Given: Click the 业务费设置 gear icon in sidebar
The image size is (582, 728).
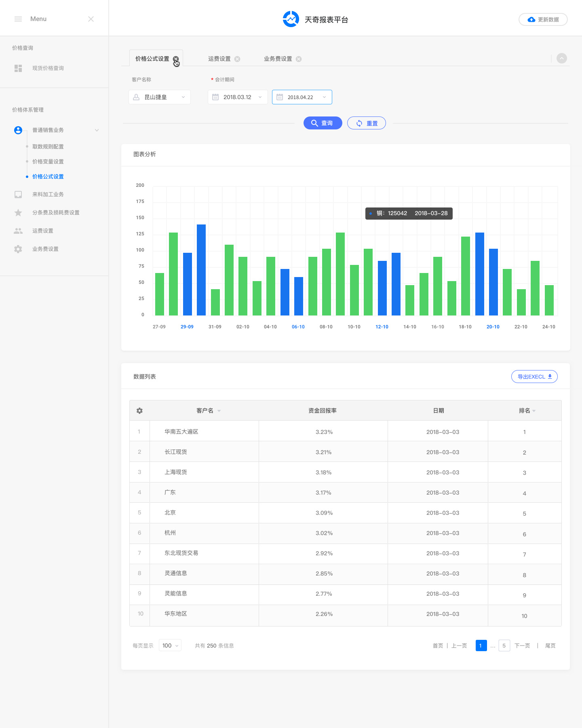Looking at the screenshot, I should pyautogui.click(x=18, y=249).
